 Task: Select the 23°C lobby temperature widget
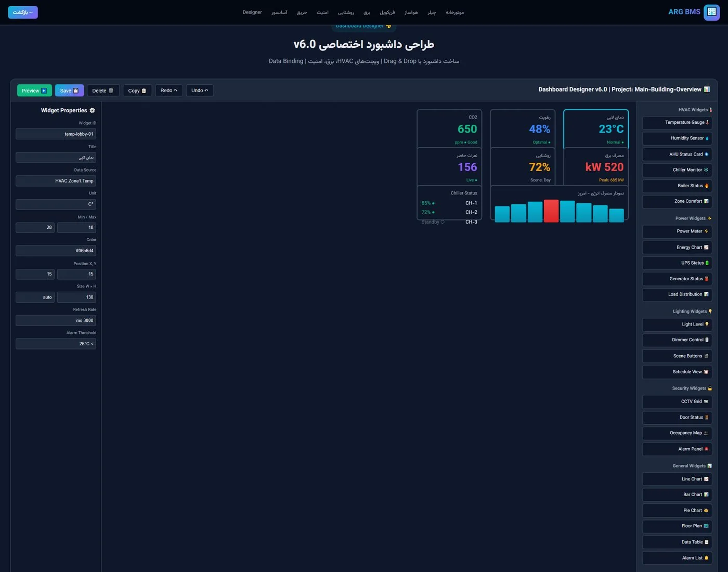[x=596, y=129]
